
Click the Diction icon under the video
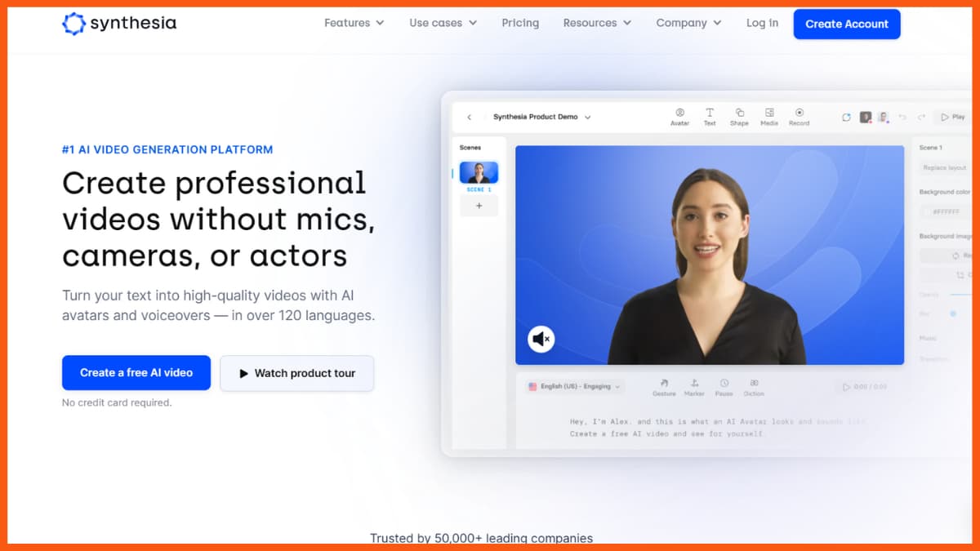coord(754,387)
